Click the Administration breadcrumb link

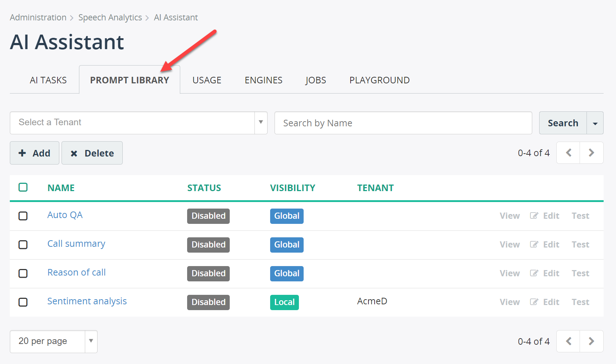38,17
